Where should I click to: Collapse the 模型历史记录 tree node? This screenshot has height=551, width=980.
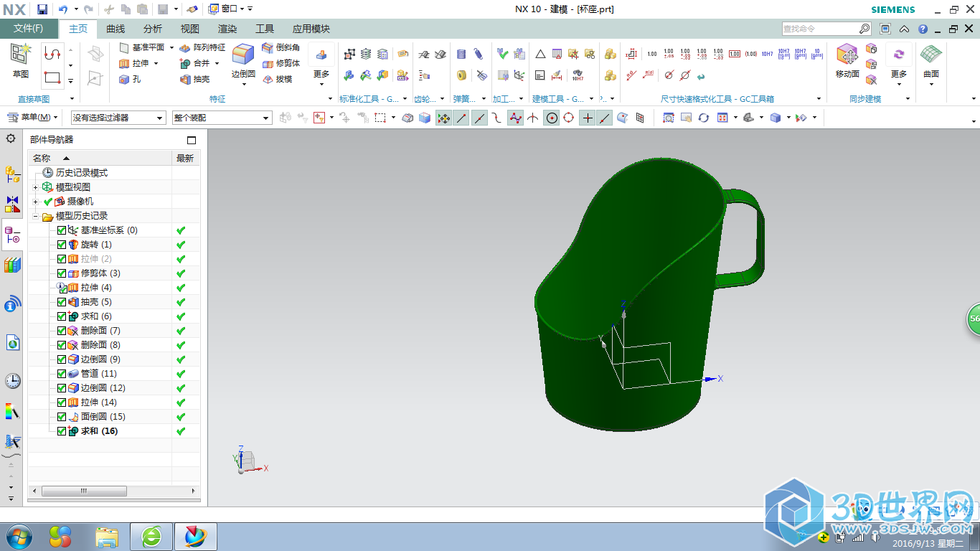[36, 216]
